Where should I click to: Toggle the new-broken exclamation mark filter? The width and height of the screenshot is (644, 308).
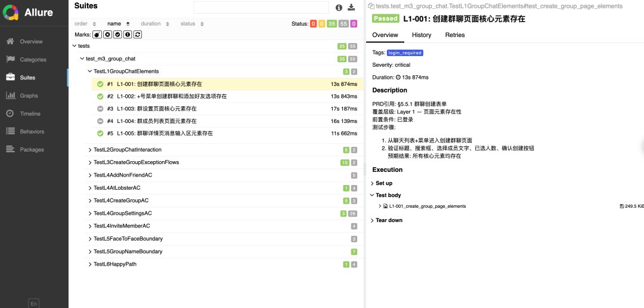[128, 35]
